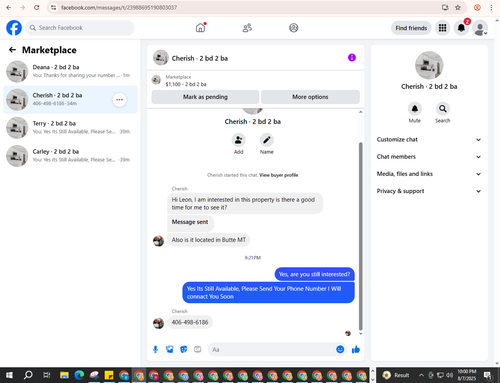Open Carley - 2 bd 2 ba conversation
Image resolution: width=500 pixels, height=383 pixels.
70,156
